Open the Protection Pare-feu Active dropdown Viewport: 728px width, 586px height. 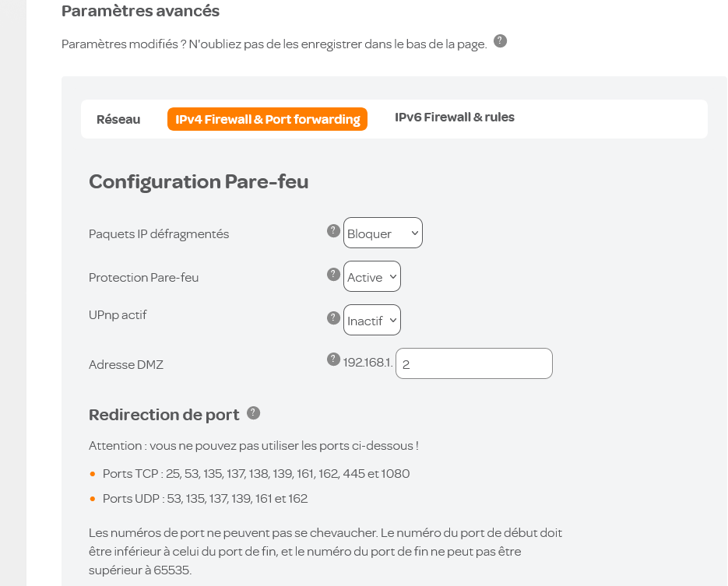(372, 277)
